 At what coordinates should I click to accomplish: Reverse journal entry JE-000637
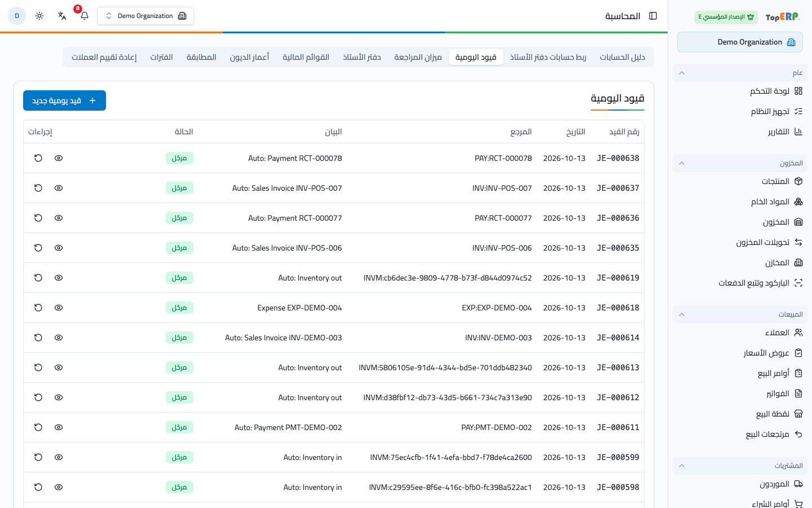[x=38, y=188]
